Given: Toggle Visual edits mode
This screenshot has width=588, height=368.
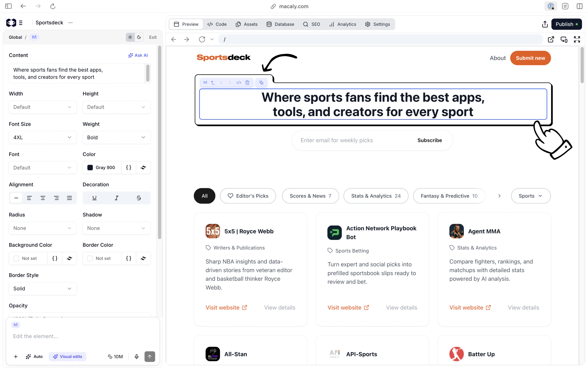Looking at the screenshot, I should tap(68, 356).
